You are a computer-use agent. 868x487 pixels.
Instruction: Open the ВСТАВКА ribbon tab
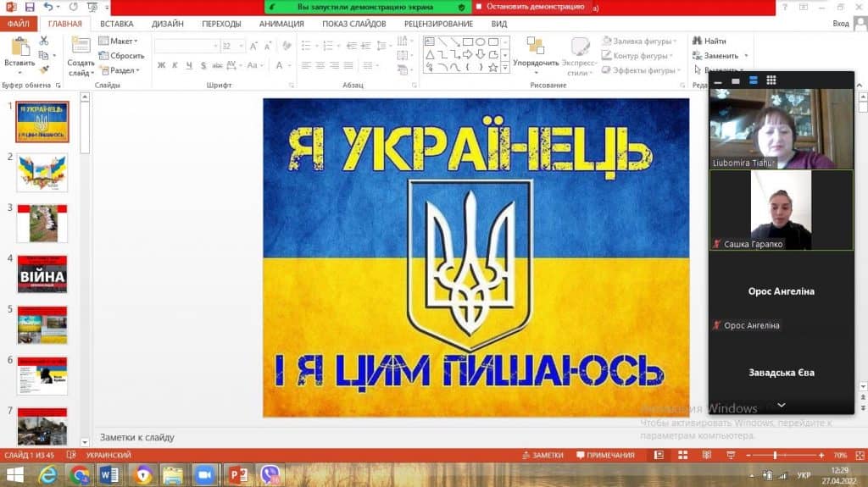[x=116, y=24]
